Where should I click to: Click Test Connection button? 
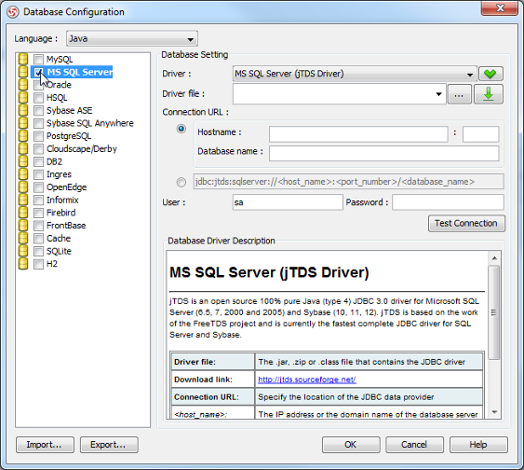(x=467, y=223)
